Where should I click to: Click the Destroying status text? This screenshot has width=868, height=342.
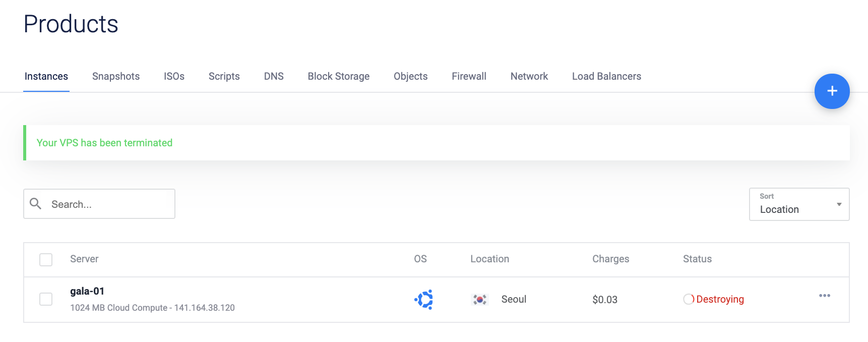[720, 299]
